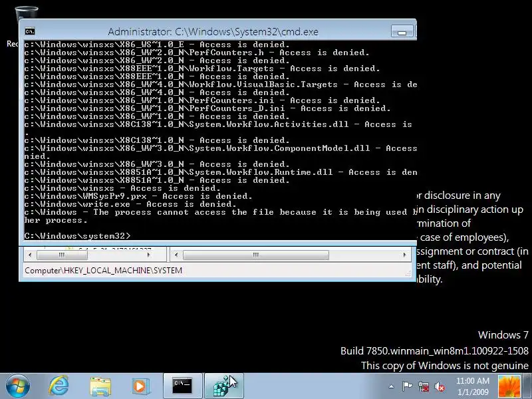This screenshot has width=532, height=399.
Task: Open the muted volume tray icon
Action: pos(440,386)
